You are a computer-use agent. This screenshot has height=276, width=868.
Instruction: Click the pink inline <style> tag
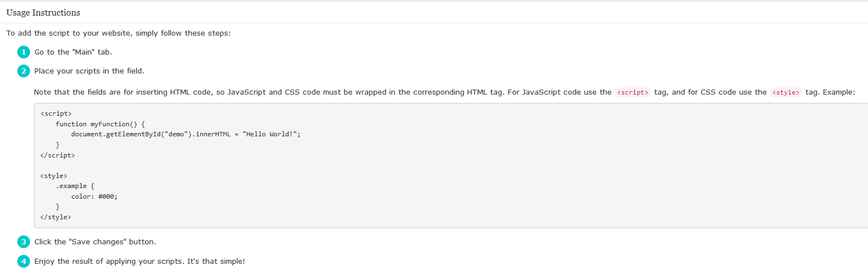click(786, 92)
